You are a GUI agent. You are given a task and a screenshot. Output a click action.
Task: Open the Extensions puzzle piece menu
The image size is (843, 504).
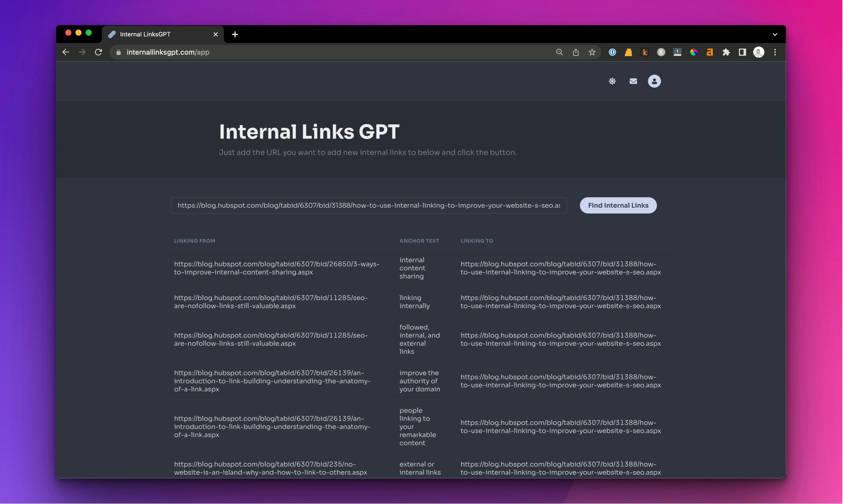click(x=726, y=52)
